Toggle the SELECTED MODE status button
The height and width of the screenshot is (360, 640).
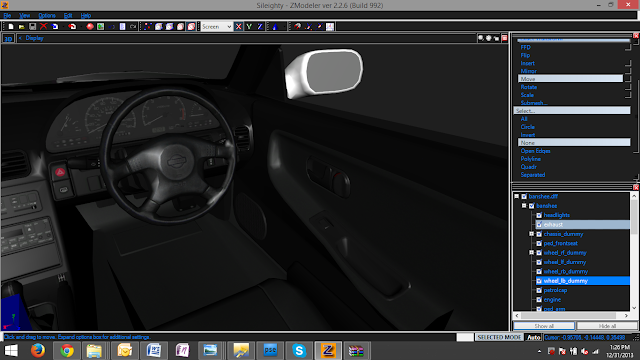pyautogui.click(x=499, y=337)
